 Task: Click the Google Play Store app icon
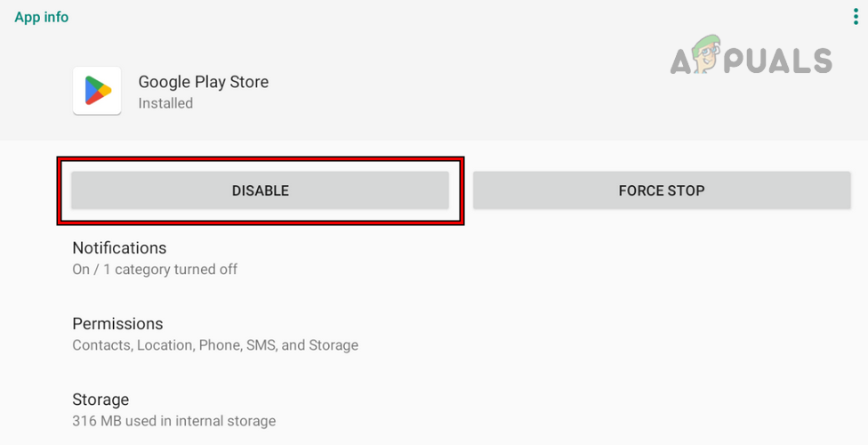[x=97, y=91]
